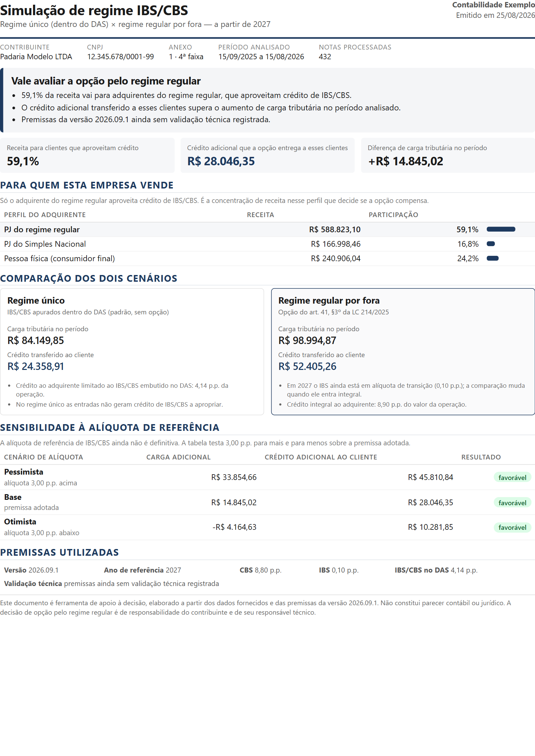
Task: Click the 'R$ 28.046,35' summary card value
Action: pos(221,161)
